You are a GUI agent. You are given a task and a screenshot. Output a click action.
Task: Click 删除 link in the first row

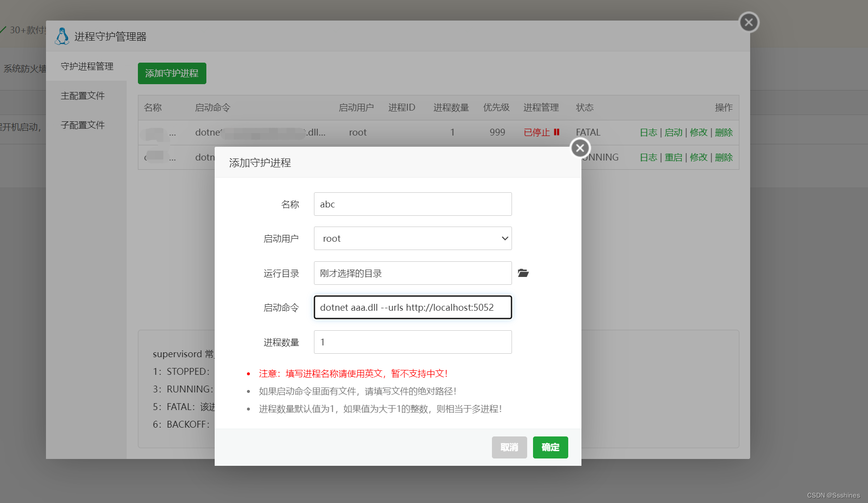(x=724, y=133)
